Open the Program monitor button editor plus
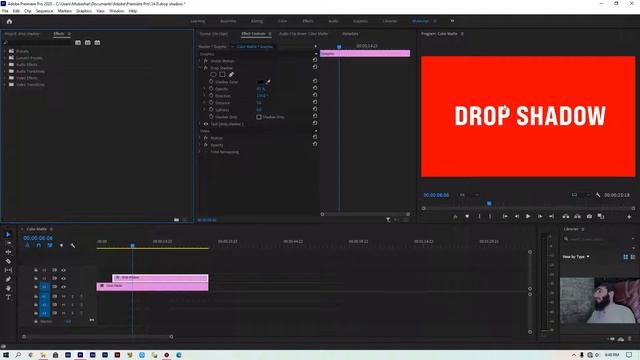This screenshot has width=640, height=360. coord(629,217)
